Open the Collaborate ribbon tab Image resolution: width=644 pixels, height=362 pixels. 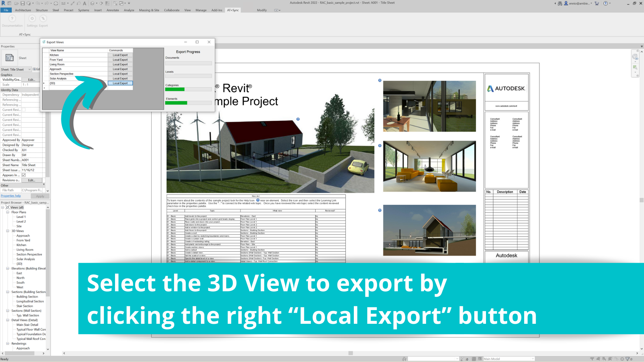point(171,10)
